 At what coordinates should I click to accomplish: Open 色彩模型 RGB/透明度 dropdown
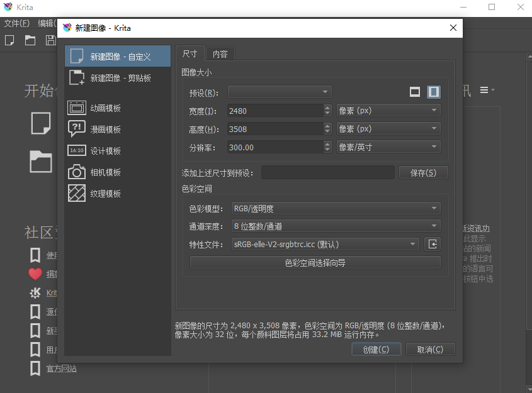336,208
